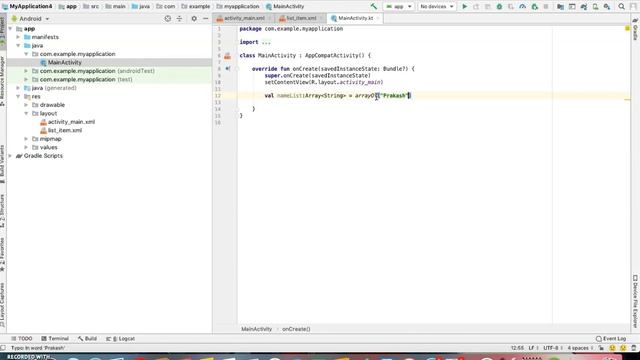Image resolution: width=640 pixels, height=360 pixels.
Task: Hide the project panel with minus icon
Action: click(x=206, y=18)
